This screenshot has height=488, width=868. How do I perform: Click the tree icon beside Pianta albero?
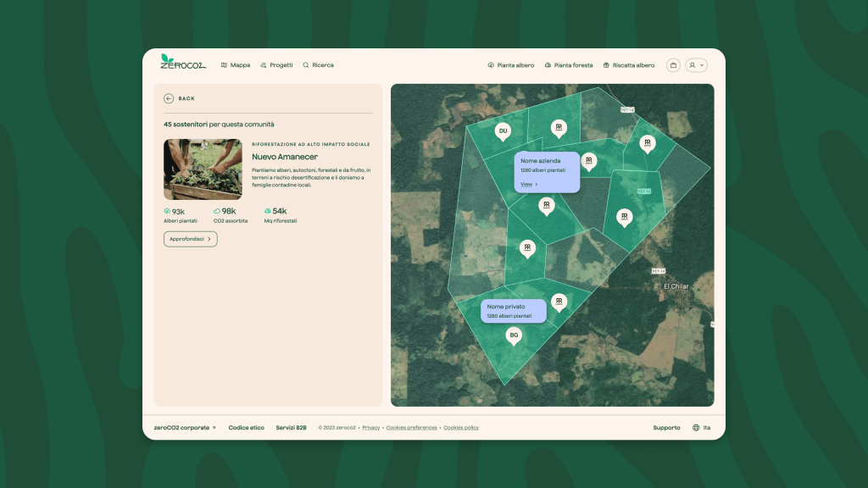coord(491,65)
